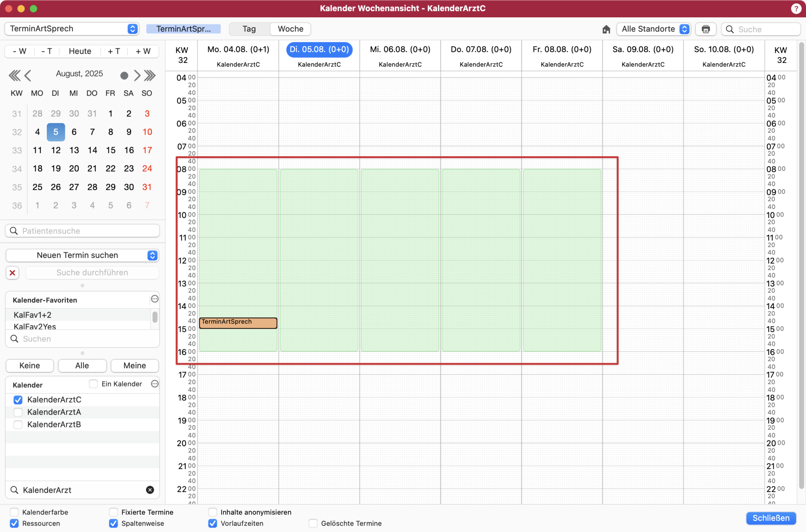Viewport: 806px width, 532px height.
Task: Select the Mi. 06.08. column header
Action: point(400,50)
